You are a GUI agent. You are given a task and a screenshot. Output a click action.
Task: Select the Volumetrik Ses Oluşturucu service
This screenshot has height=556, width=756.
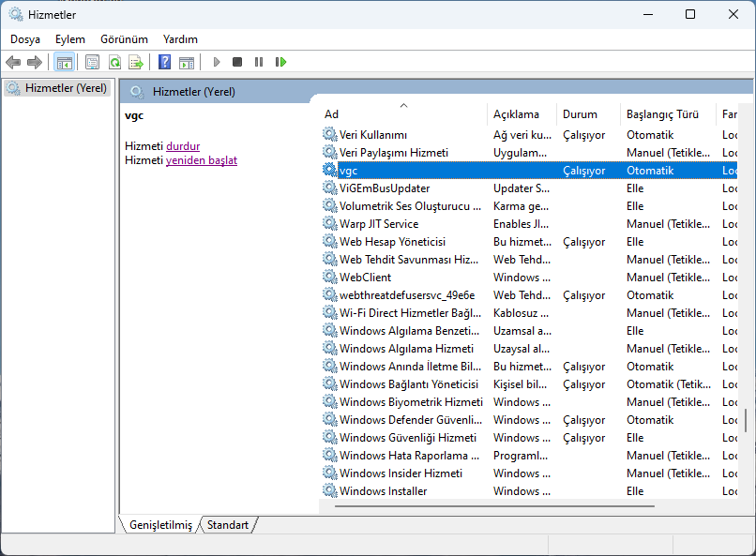(x=528, y=205)
